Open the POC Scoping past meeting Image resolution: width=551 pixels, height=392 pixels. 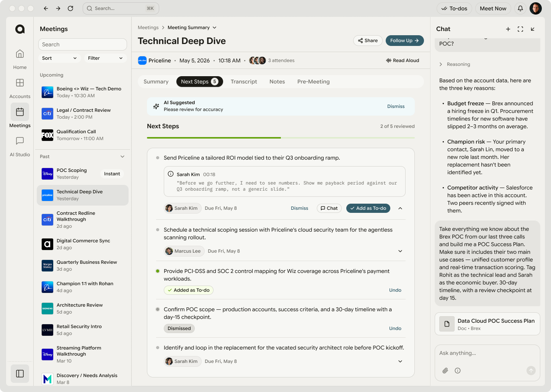point(83,174)
